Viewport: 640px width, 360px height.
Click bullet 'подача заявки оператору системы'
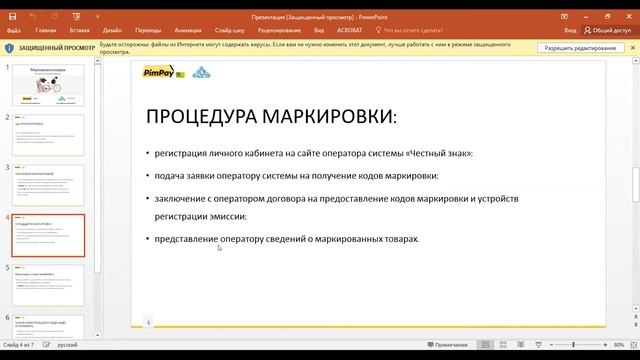296,176
